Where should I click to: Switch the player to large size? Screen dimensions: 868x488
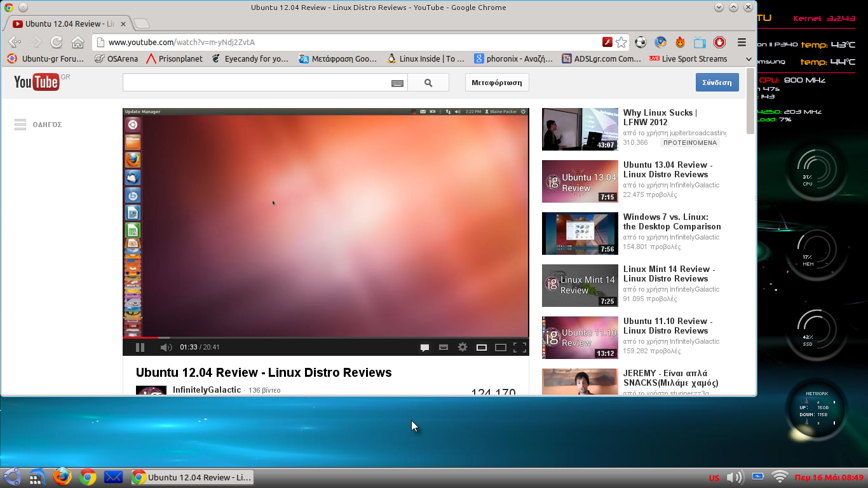point(501,348)
